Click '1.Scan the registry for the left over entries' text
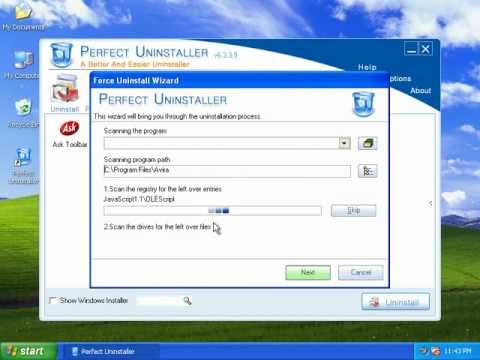This screenshot has height=360, width=480. click(163, 189)
